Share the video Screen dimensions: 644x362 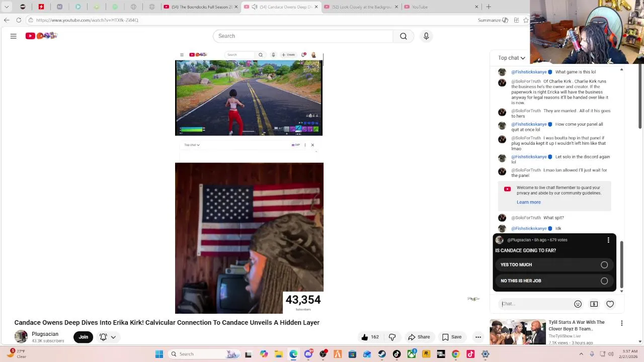[419, 337]
